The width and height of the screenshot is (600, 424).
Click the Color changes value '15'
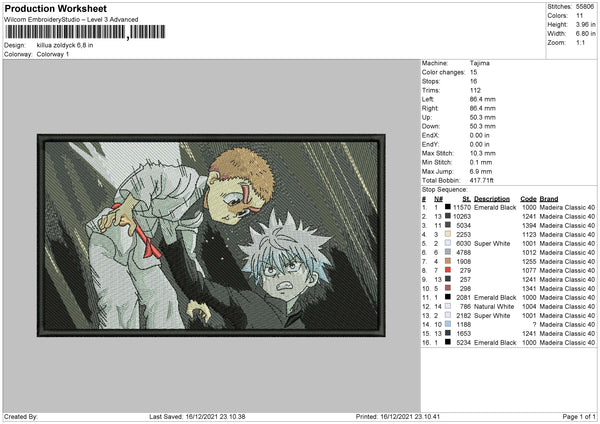coord(473,72)
